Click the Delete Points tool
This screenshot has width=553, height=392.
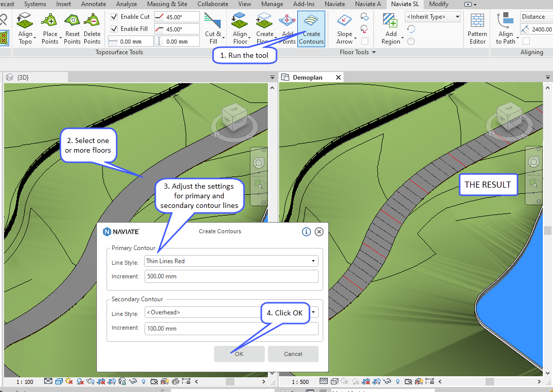tap(92, 29)
